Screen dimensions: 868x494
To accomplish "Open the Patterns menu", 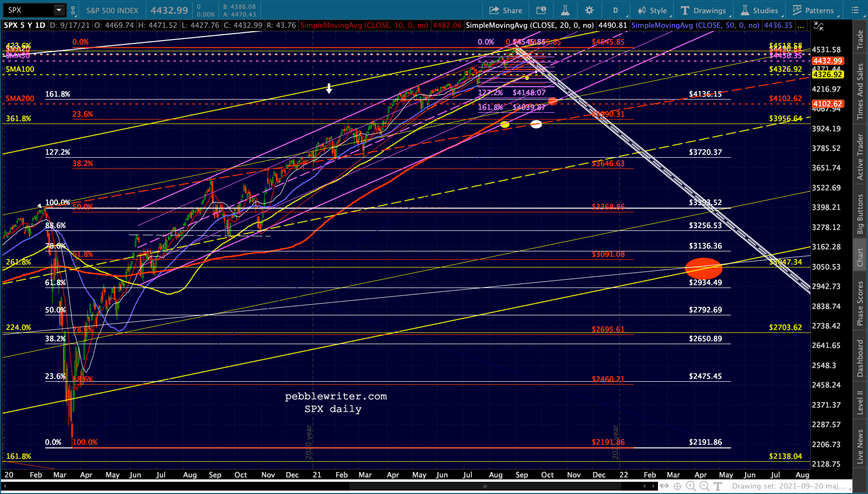I will point(813,10).
